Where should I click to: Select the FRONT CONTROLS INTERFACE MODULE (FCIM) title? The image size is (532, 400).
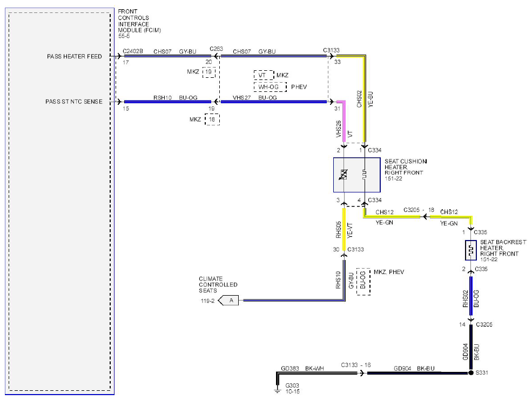[139, 21]
